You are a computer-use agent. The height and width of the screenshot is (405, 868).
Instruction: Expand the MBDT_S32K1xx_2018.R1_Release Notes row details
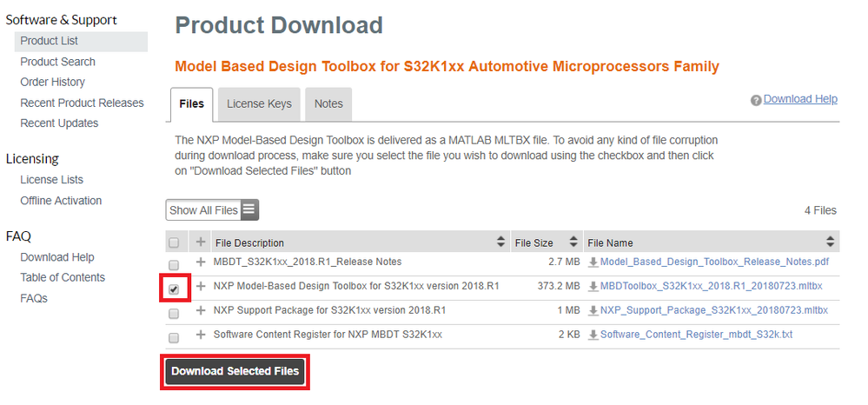201,262
